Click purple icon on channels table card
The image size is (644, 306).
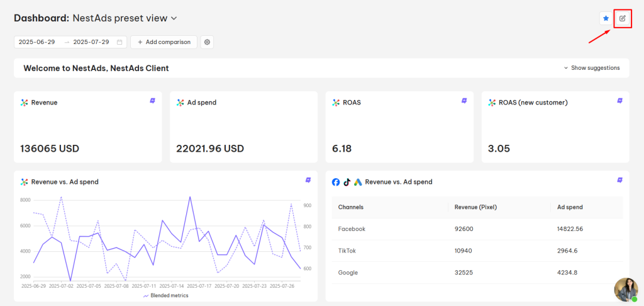pos(620,180)
